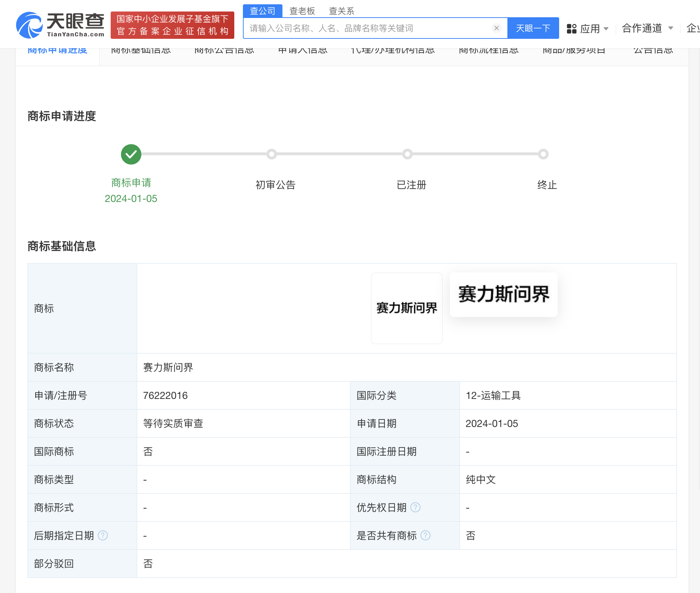The height and width of the screenshot is (593, 700).
Task: Click the 终止 progress step marker
Action: click(x=543, y=154)
